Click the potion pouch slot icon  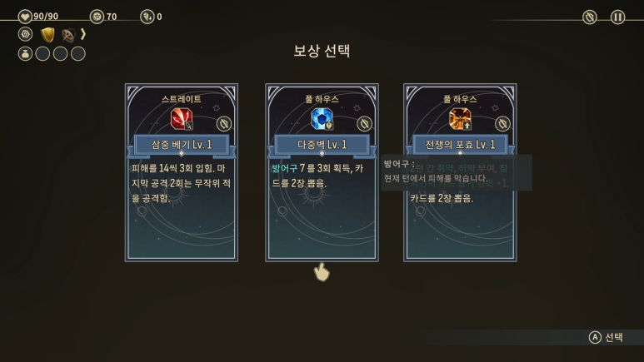click(25, 54)
